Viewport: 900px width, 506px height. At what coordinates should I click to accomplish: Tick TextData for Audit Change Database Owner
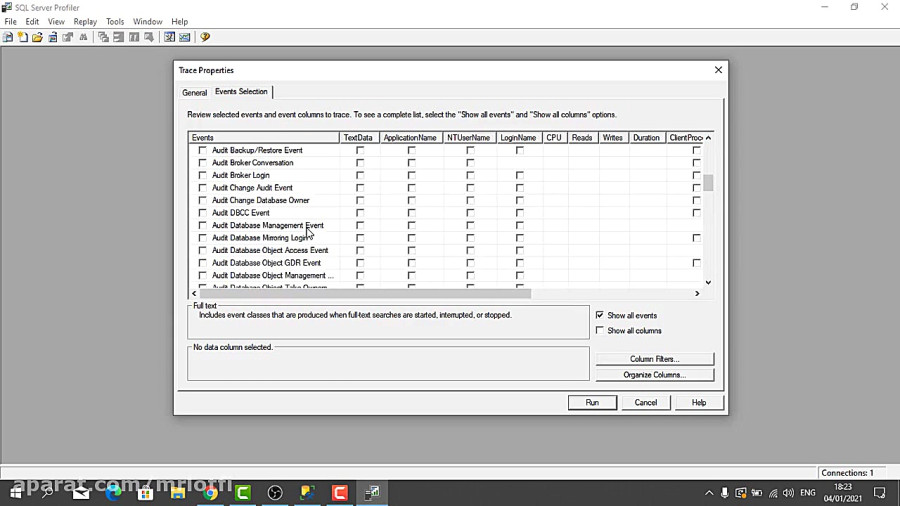tap(360, 200)
